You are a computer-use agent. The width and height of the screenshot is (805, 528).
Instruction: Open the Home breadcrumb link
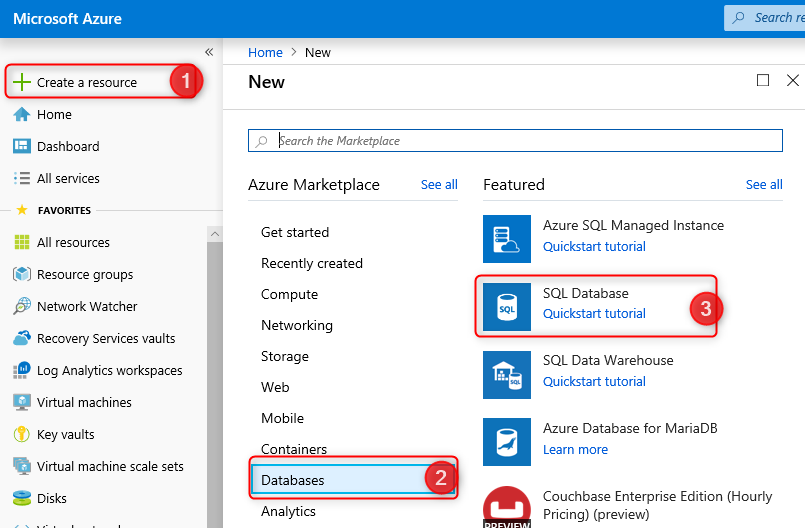pos(265,52)
